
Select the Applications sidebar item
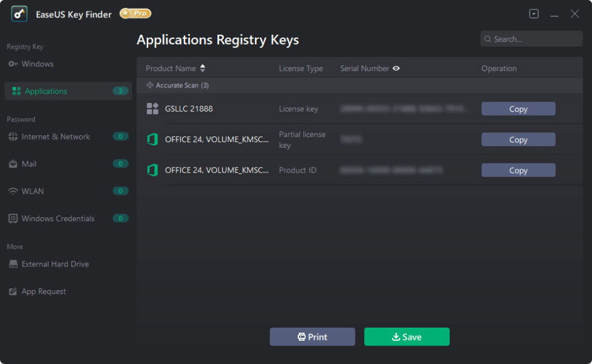(68, 91)
